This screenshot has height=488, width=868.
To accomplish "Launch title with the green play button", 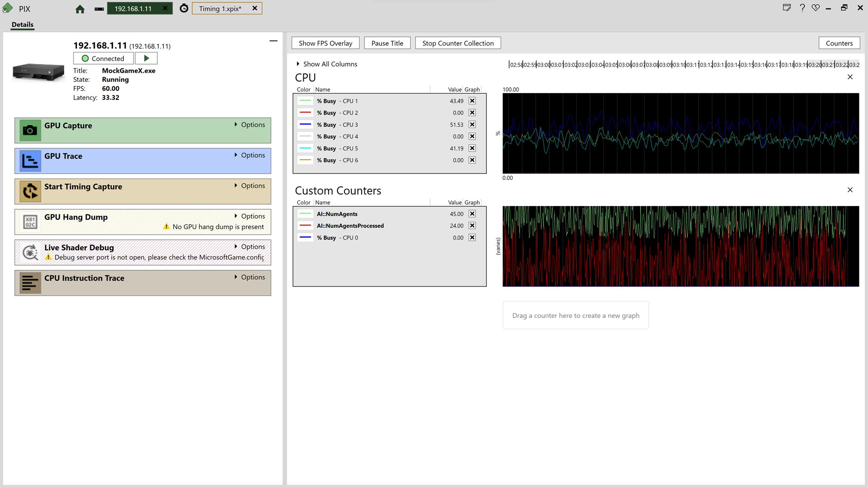I will (x=146, y=58).
